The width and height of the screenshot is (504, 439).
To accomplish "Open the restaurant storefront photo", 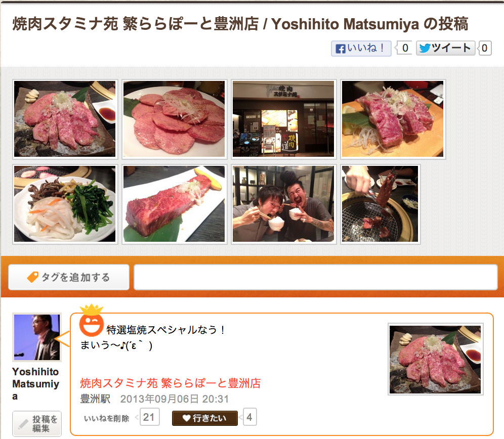I will click(283, 119).
